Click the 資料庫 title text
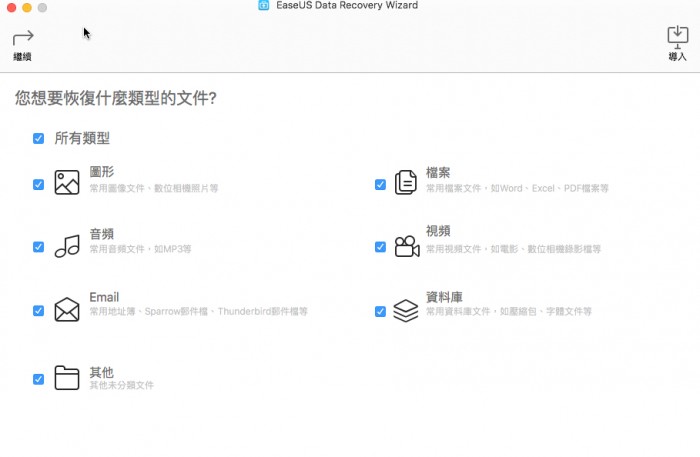The image size is (700, 457). 444,297
